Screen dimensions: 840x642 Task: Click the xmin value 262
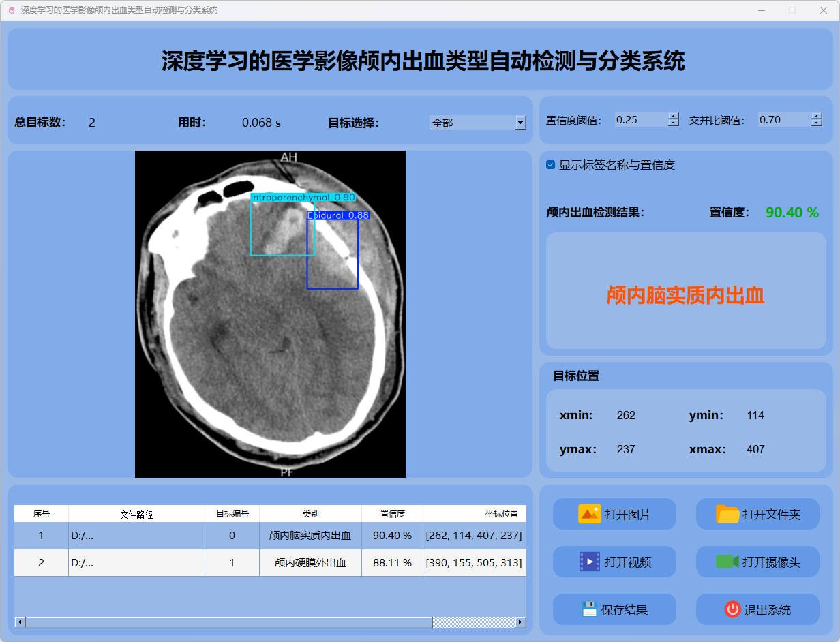click(626, 415)
